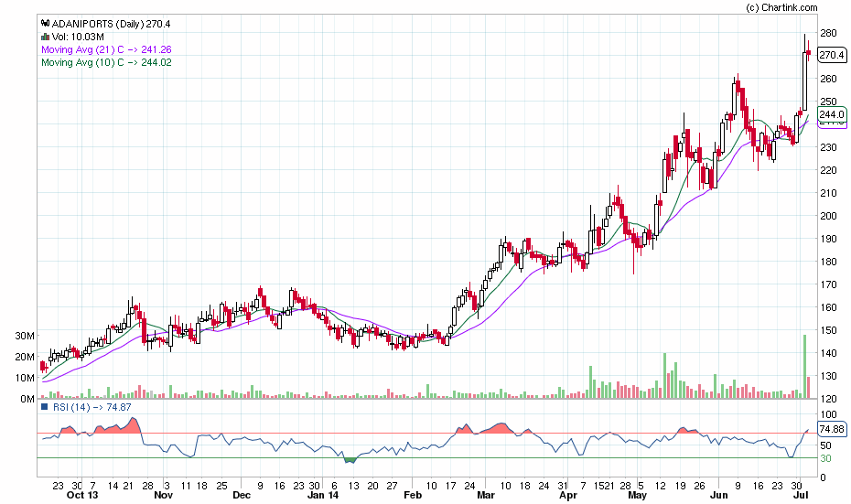Viewport: 851px width, 504px height.
Task: Select the ADANIPORTS (Daily) 270.4 title
Action: point(112,24)
